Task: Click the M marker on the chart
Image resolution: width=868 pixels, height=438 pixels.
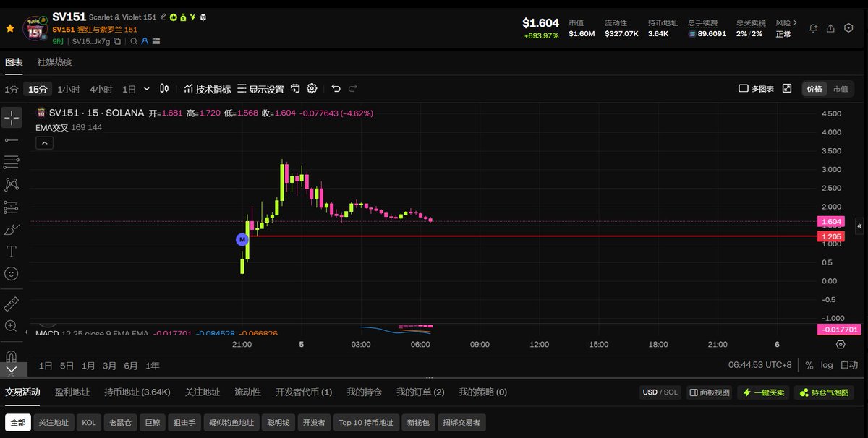Action: click(242, 239)
